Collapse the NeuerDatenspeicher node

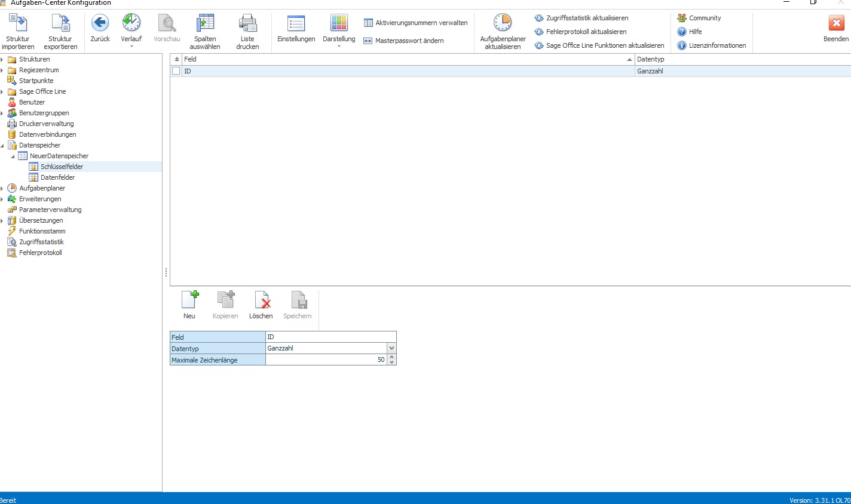point(13,156)
